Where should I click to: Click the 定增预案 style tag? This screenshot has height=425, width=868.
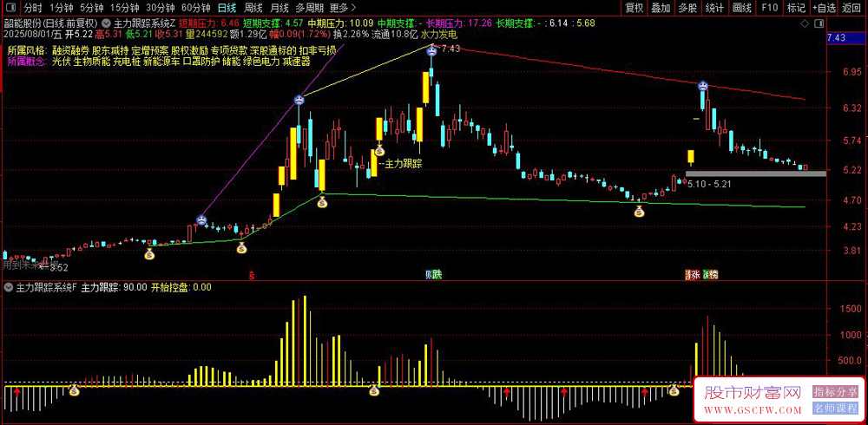149,49
